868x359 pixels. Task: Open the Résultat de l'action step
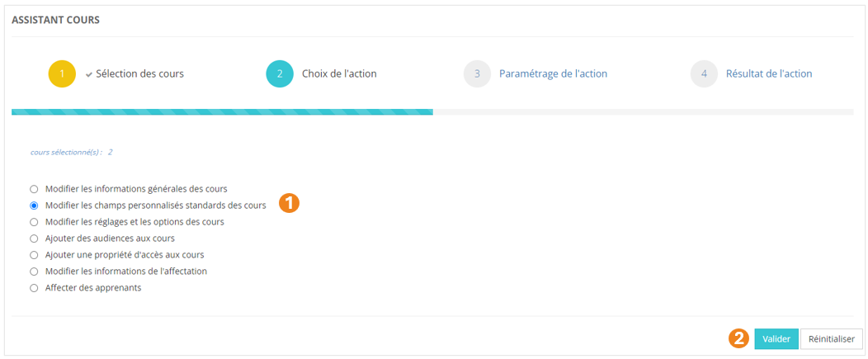pyautogui.click(x=768, y=74)
